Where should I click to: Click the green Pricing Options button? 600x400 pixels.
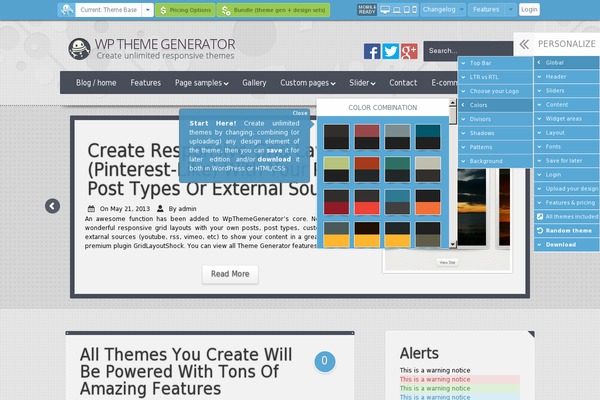185,10
